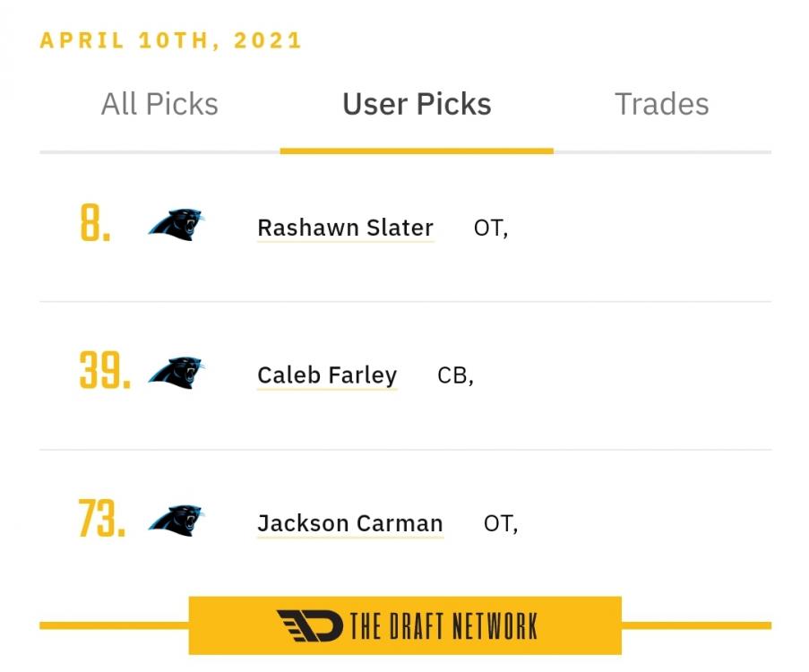Image resolution: width=809 pixels, height=672 pixels.
Task: Click The Draft Network winged D logo
Action: coord(309,625)
